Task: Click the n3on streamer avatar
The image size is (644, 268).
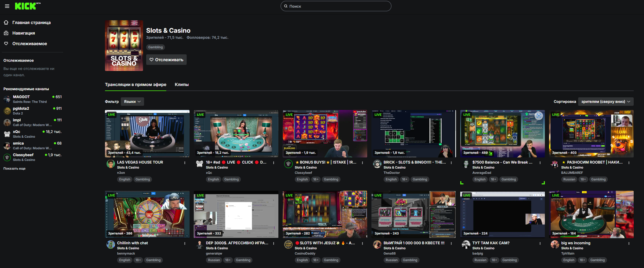Action: [x=111, y=164]
